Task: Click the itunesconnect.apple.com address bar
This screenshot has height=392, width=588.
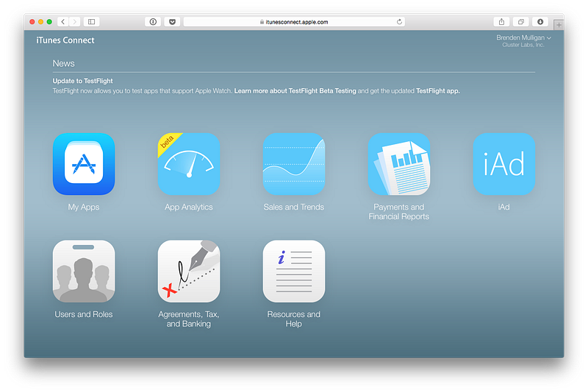Action: pos(295,22)
